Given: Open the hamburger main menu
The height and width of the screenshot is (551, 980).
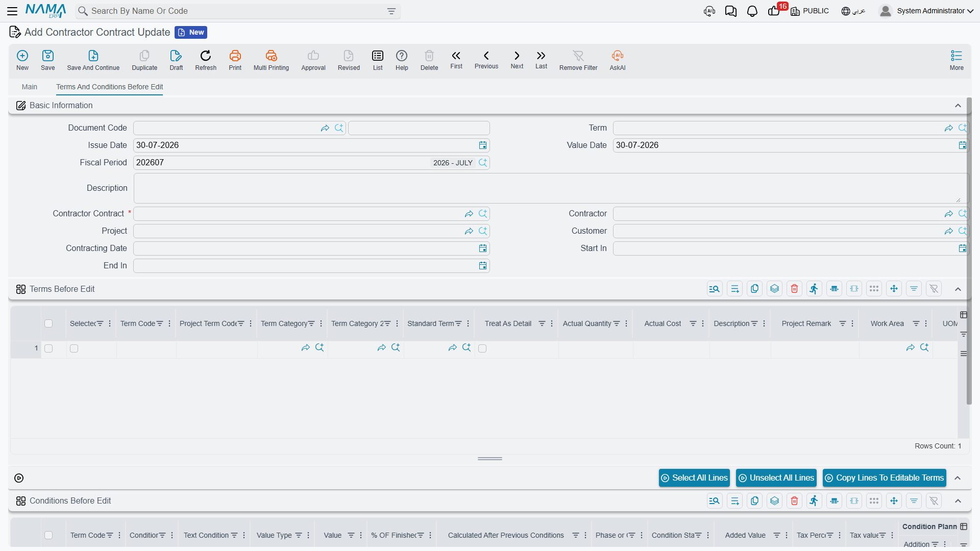Looking at the screenshot, I should [x=12, y=11].
